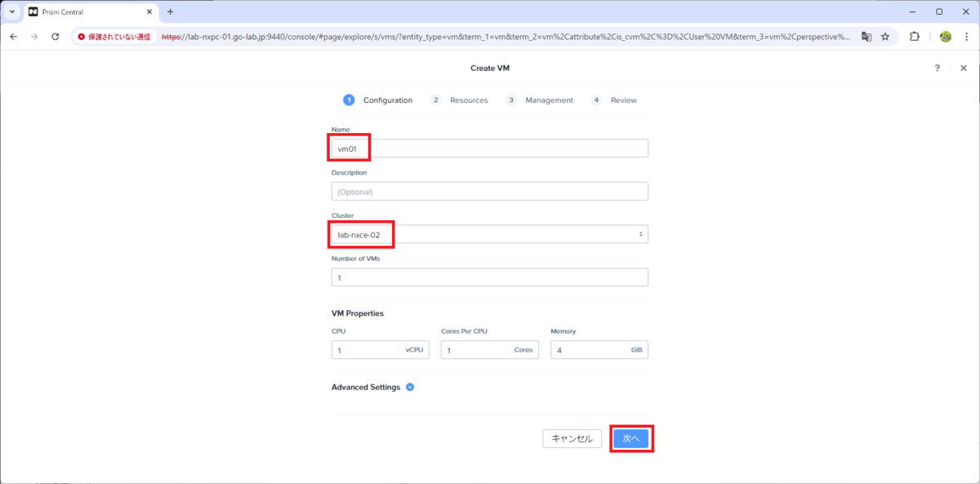
Task: Click the Name field containing vm01
Action: coord(490,149)
